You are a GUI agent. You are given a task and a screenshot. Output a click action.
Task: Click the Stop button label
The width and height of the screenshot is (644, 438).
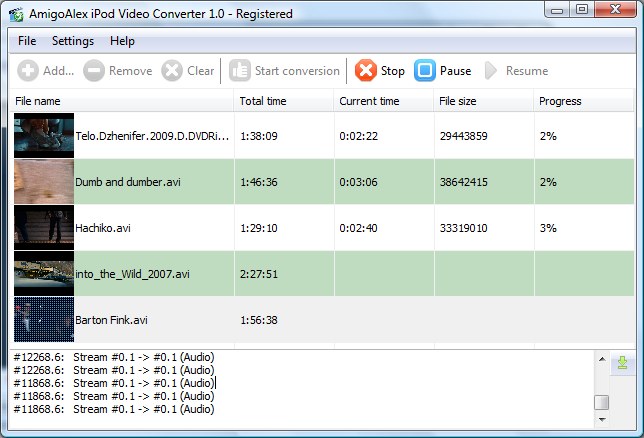[393, 71]
